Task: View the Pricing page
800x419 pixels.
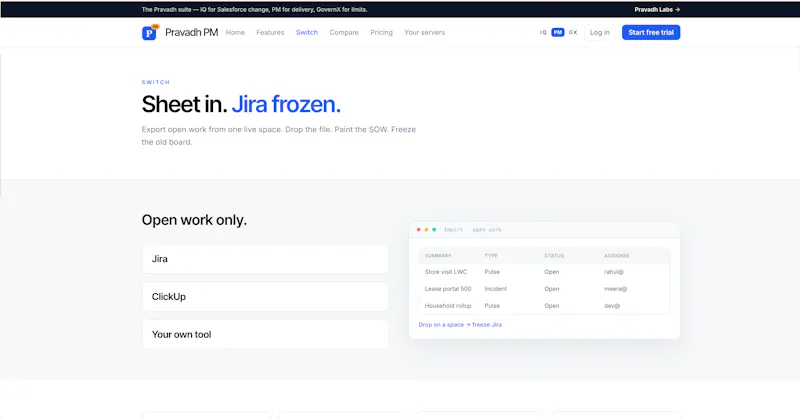Action: [x=382, y=32]
